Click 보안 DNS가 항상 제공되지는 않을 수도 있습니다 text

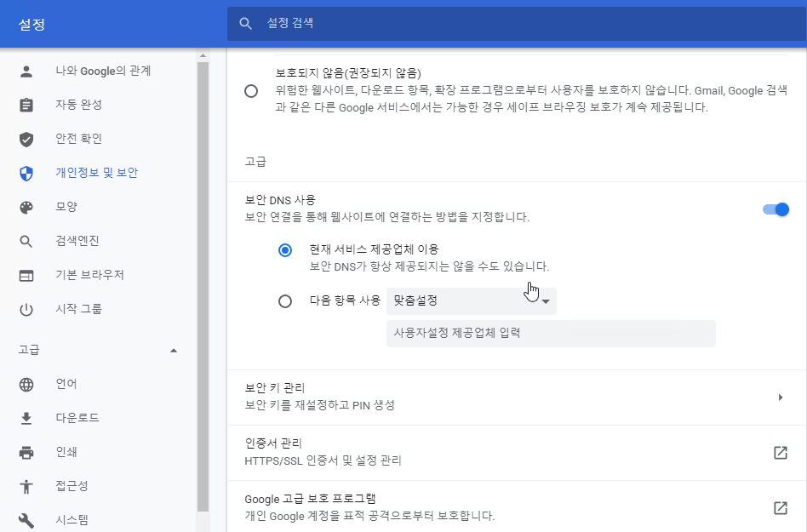coord(429,266)
